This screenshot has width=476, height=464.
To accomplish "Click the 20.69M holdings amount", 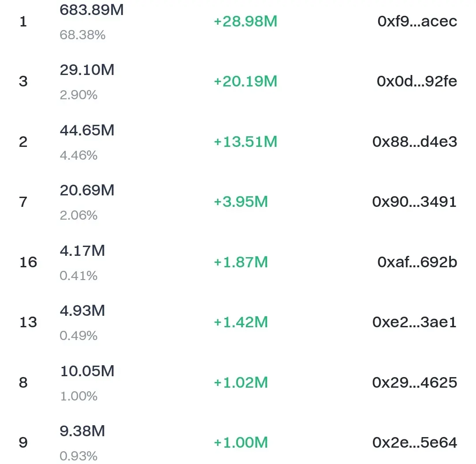I will 87,190.
